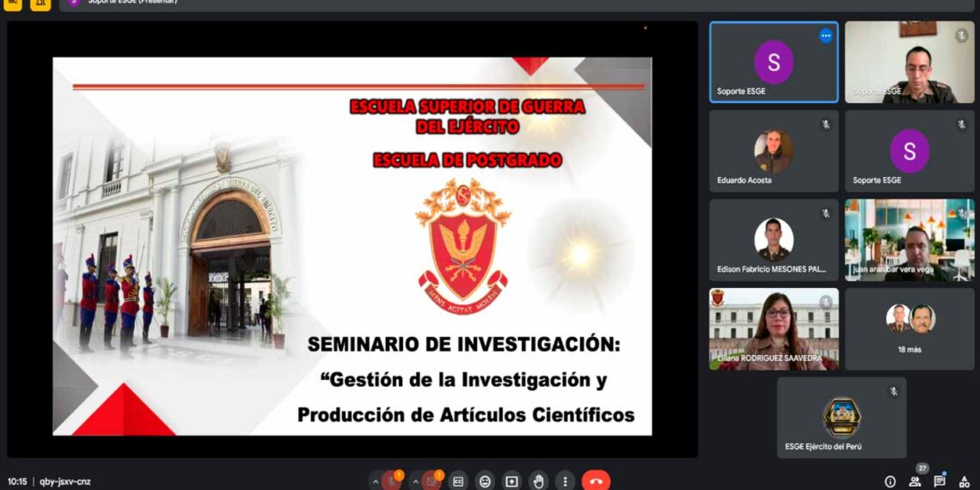Open the chat with everyone icon
Screen dimensions: 980x490
pyautogui.click(x=940, y=481)
